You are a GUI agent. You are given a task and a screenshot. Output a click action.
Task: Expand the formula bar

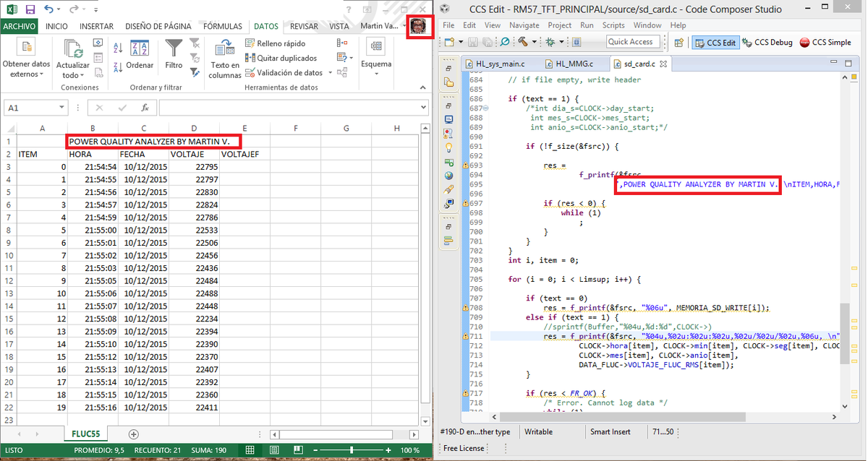point(423,108)
